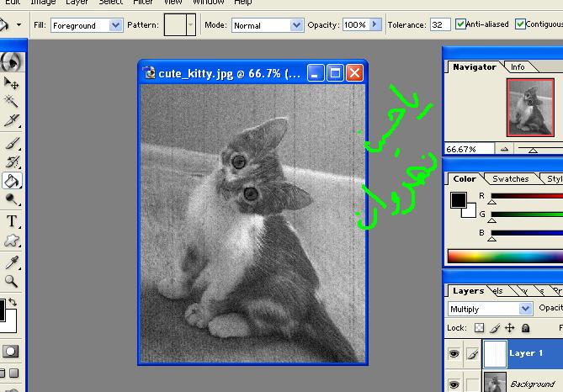Screen dimensions: 563x392
Task: Select the Type tool
Action: click(12, 221)
